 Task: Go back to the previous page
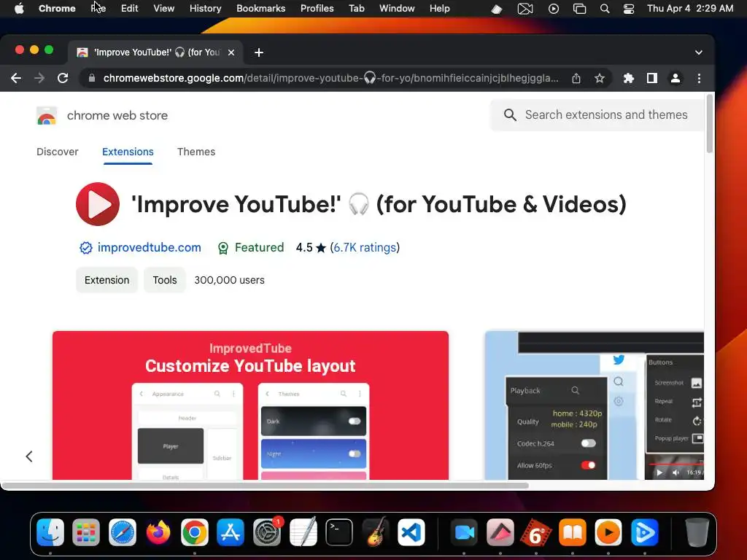click(16, 78)
